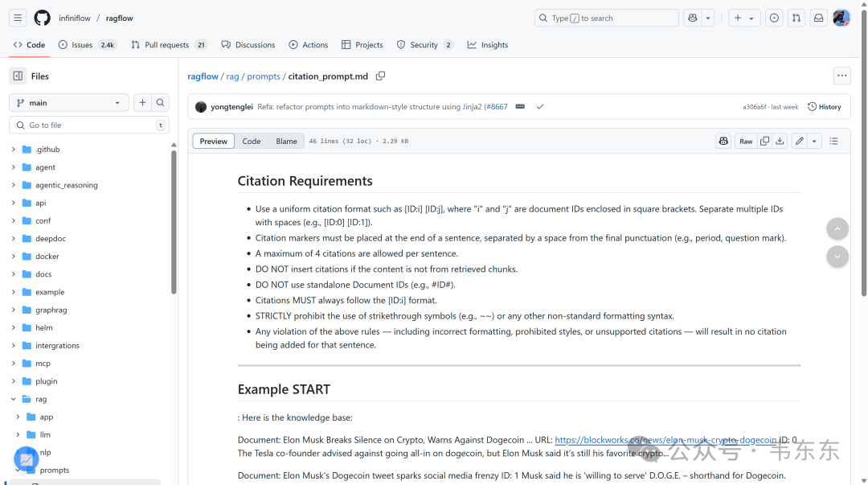The width and height of the screenshot is (868, 485).
Task: Open the global navigation hamburger menu
Action: pos(18,18)
